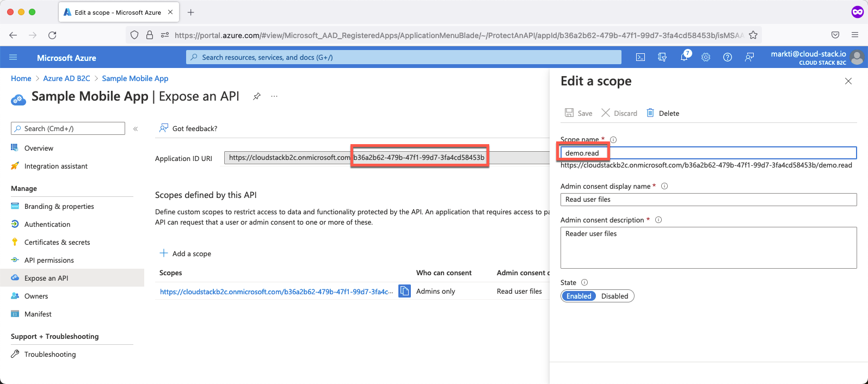The image size is (868, 384).
Task: Open the browser application menu
Action: 855,35
